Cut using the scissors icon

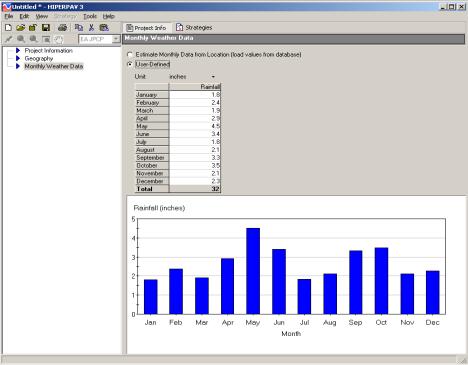pos(91,28)
